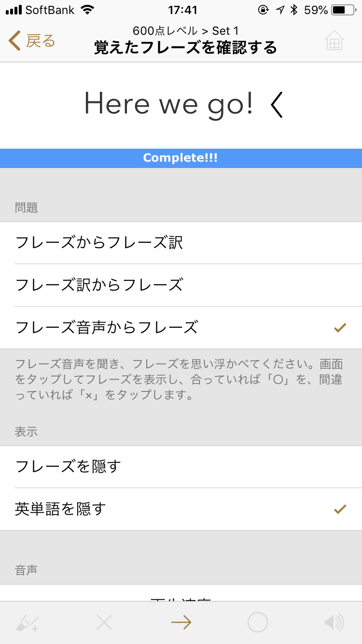The image size is (362, 644).
Task: Tap the Here we go! phrase text
Action: (168, 105)
